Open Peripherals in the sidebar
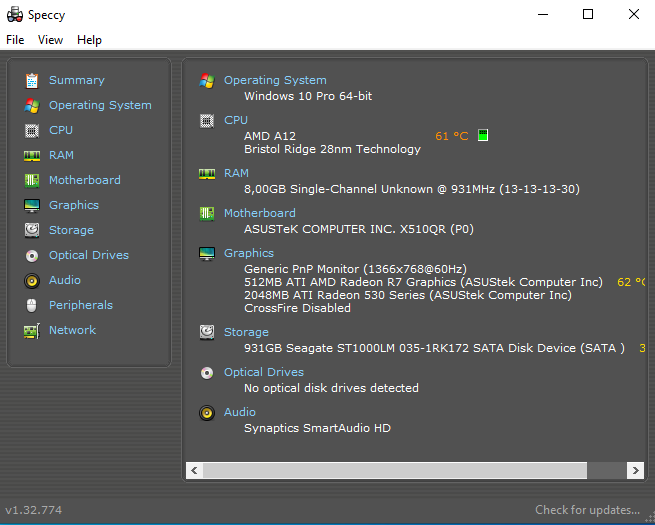This screenshot has height=525, width=655. (x=81, y=305)
